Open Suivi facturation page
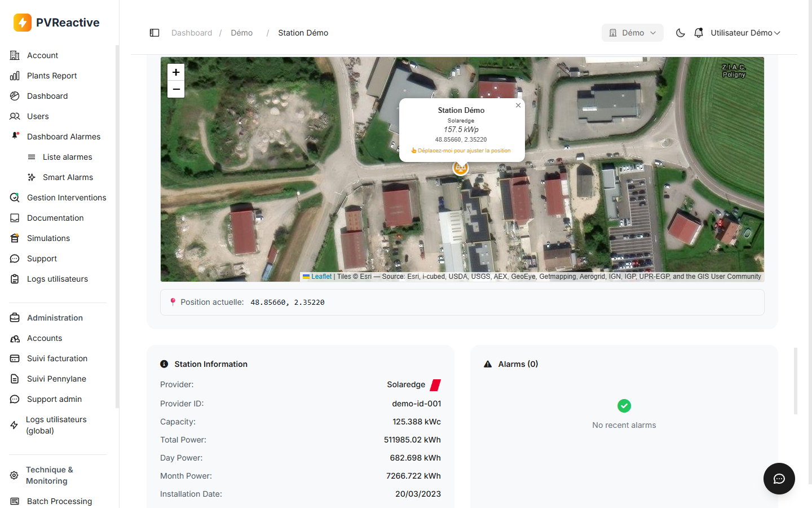This screenshot has width=812, height=508. [58, 358]
